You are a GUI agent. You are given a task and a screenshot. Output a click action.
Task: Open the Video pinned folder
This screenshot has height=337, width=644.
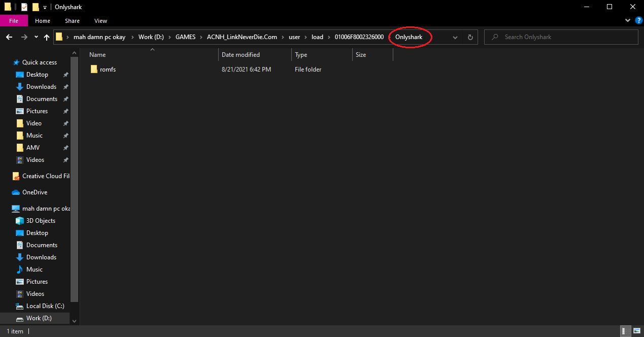tap(34, 123)
